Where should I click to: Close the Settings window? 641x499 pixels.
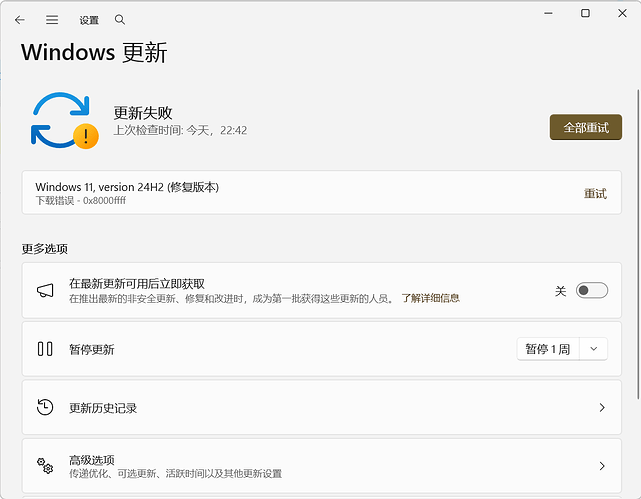click(622, 13)
